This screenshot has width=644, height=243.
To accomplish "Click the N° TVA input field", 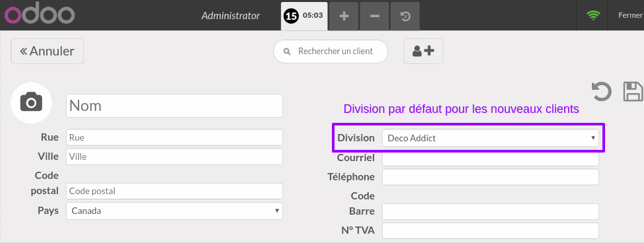I will [490, 230].
